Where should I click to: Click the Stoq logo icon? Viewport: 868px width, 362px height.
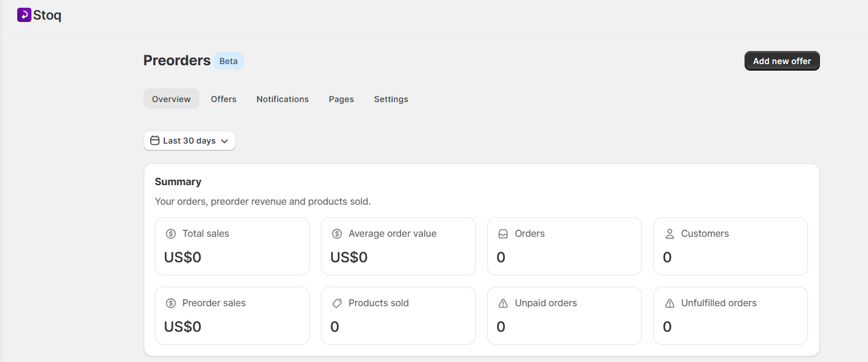pos(24,14)
